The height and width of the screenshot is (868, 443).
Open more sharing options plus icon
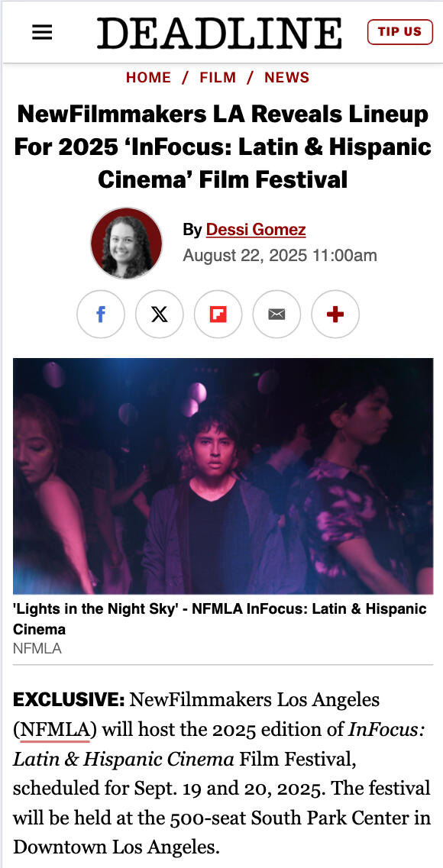click(x=335, y=315)
